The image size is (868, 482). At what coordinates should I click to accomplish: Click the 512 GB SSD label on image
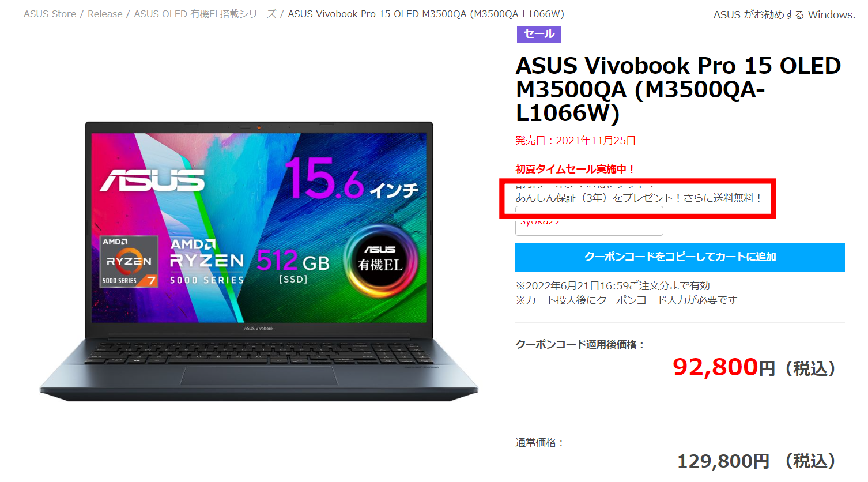(293, 266)
